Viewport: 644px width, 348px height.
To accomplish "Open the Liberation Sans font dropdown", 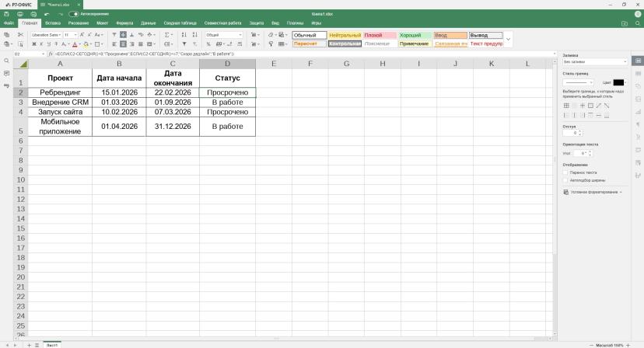I will (47, 35).
